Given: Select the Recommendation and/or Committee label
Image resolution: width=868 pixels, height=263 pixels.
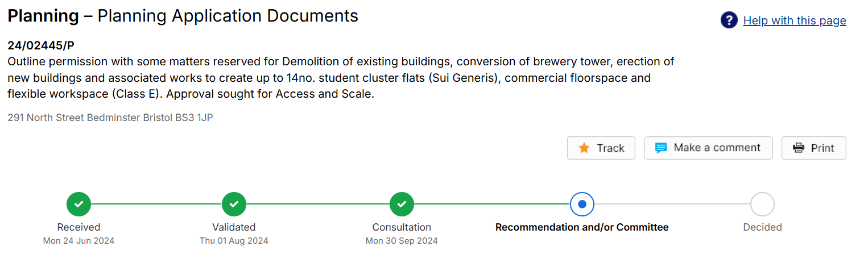Looking at the screenshot, I should (x=582, y=227).
